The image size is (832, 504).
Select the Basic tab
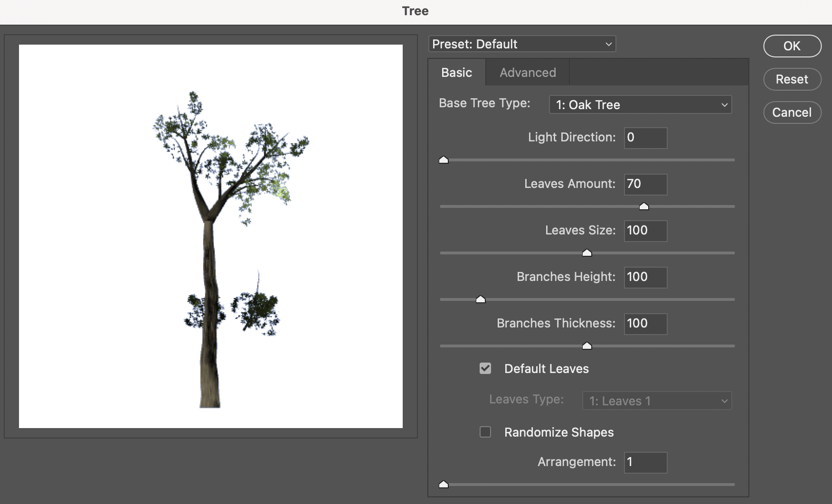[x=456, y=72]
